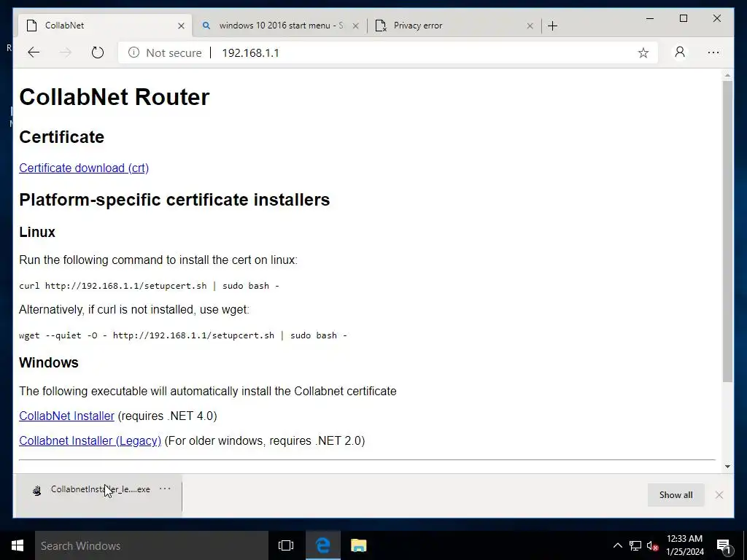The height and width of the screenshot is (560, 747).
Task: Open network status tray icon
Action: point(635,545)
